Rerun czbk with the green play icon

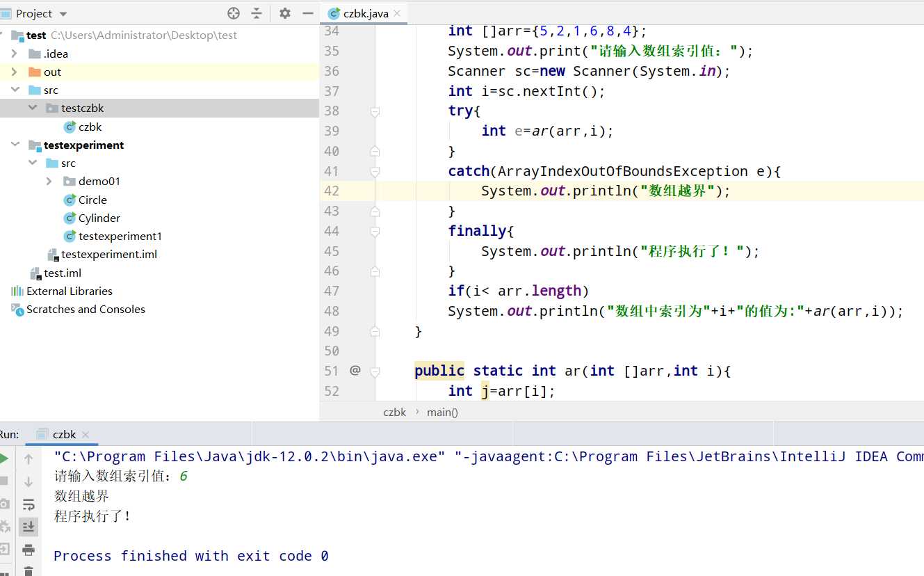pos(3,458)
